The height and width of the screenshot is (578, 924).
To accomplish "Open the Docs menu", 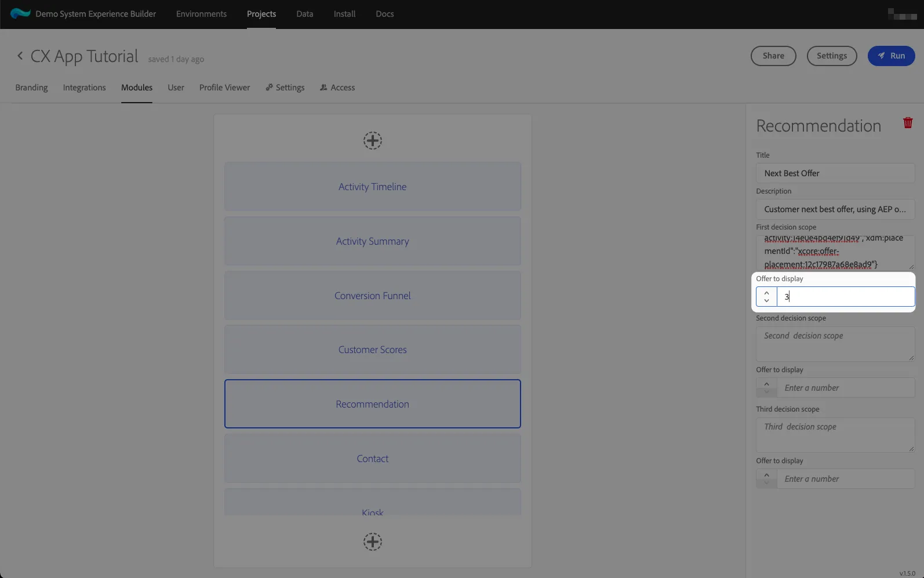I will point(385,14).
